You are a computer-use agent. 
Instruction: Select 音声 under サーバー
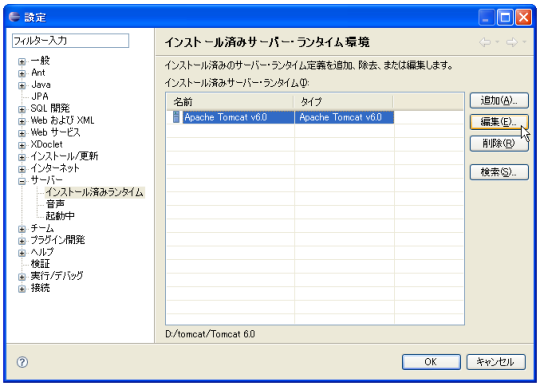pos(55,204)
